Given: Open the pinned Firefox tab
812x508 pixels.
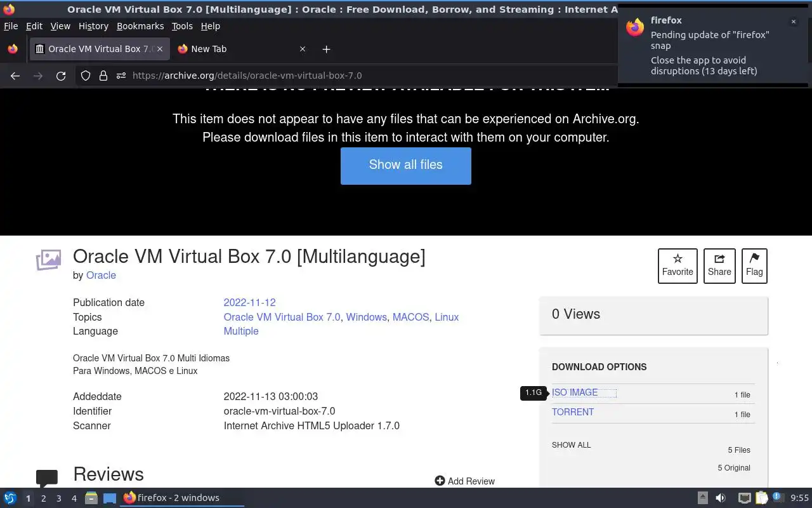Looking at the screenshot, I should pyautogui.click(x=13, y=49).
